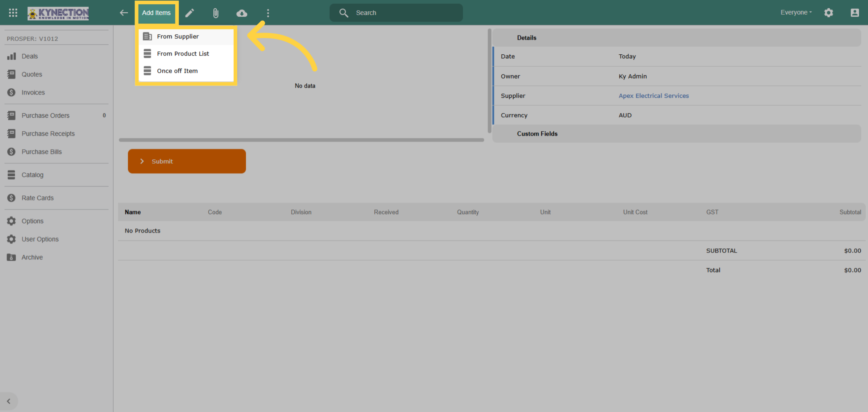Click the No Products row
868x412 pixels.
pos(491,231)
